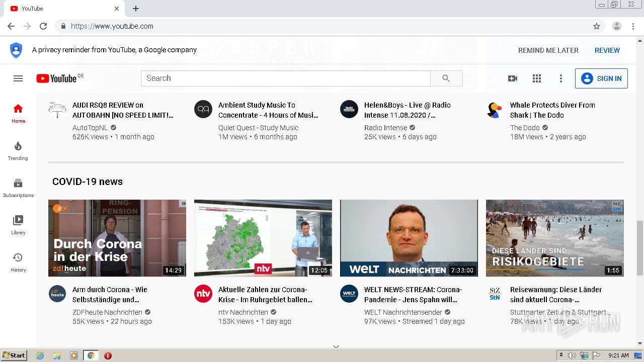Open Ambient Study Music video title

[268, 110]
